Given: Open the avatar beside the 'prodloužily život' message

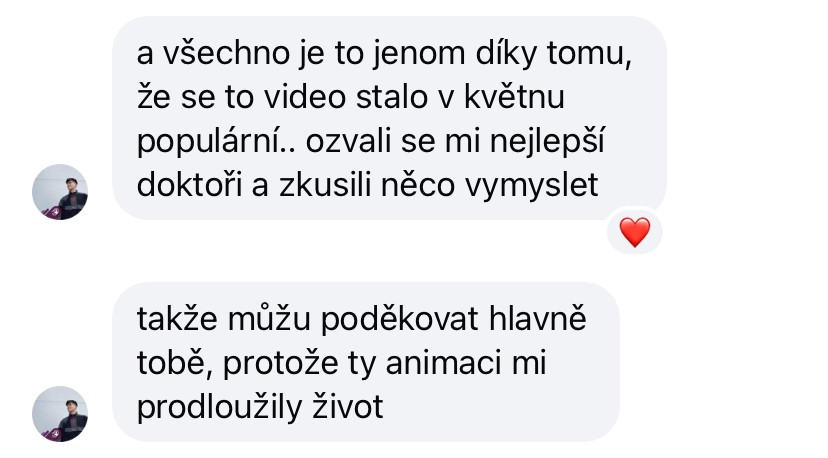Looking at the screenshot, I should click(x=60, y=414).
